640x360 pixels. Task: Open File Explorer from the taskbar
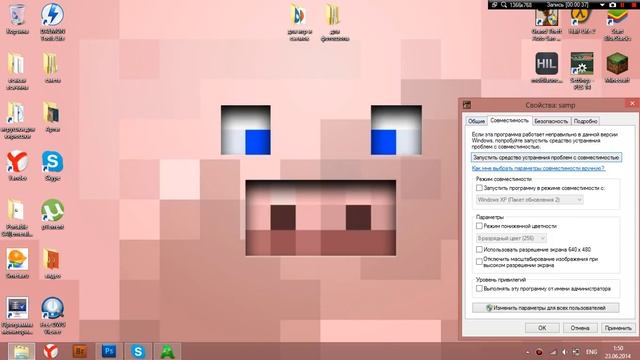(x=21, y=351)
